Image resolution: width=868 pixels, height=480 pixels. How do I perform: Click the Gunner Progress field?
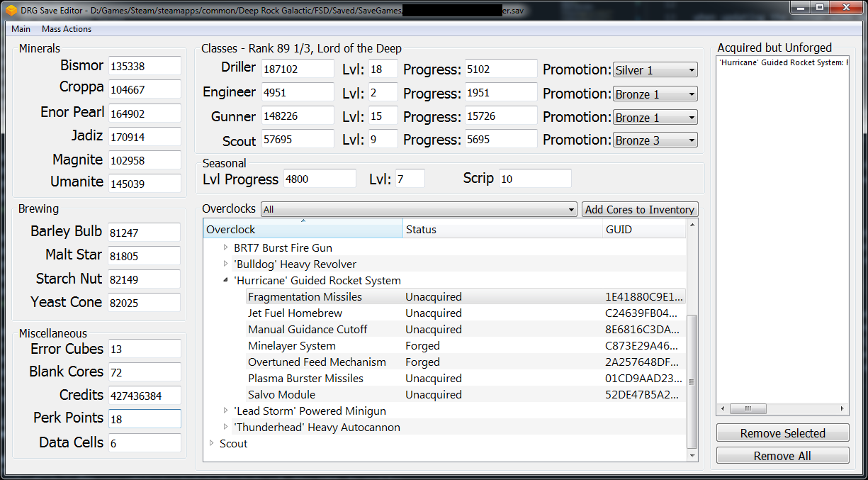pyautogui.click(x=501, y=116)
